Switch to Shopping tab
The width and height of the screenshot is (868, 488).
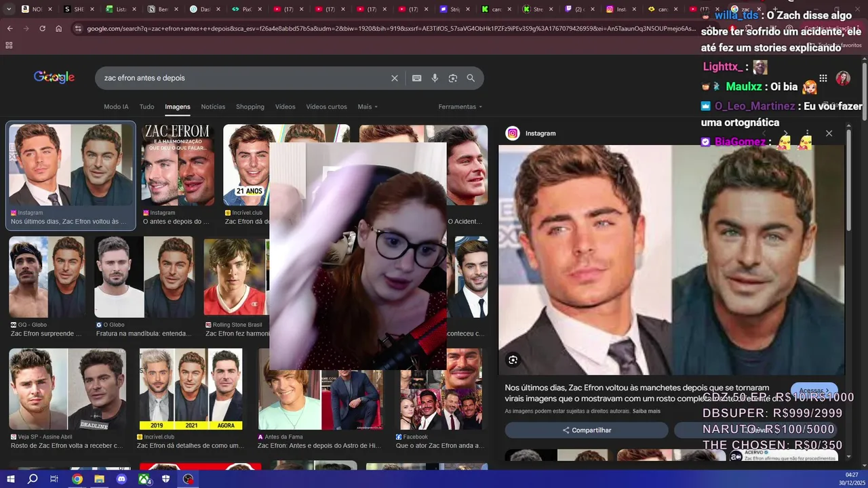250,106
